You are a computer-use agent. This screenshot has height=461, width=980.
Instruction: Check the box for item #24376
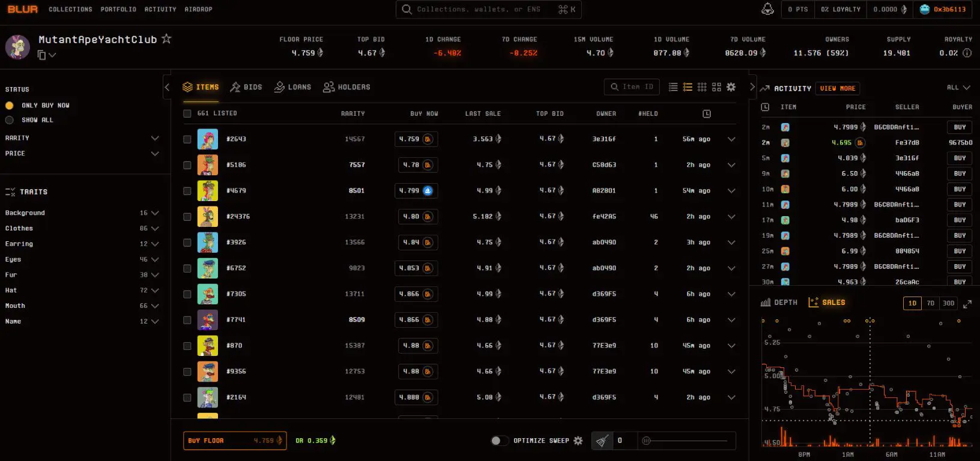187,217
